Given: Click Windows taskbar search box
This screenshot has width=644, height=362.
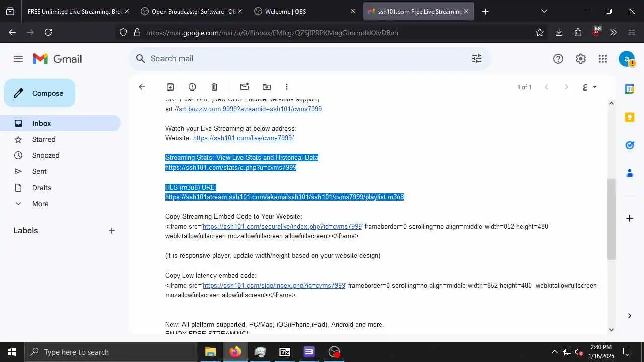Looking at the screenshot, I should coord(111,352).
